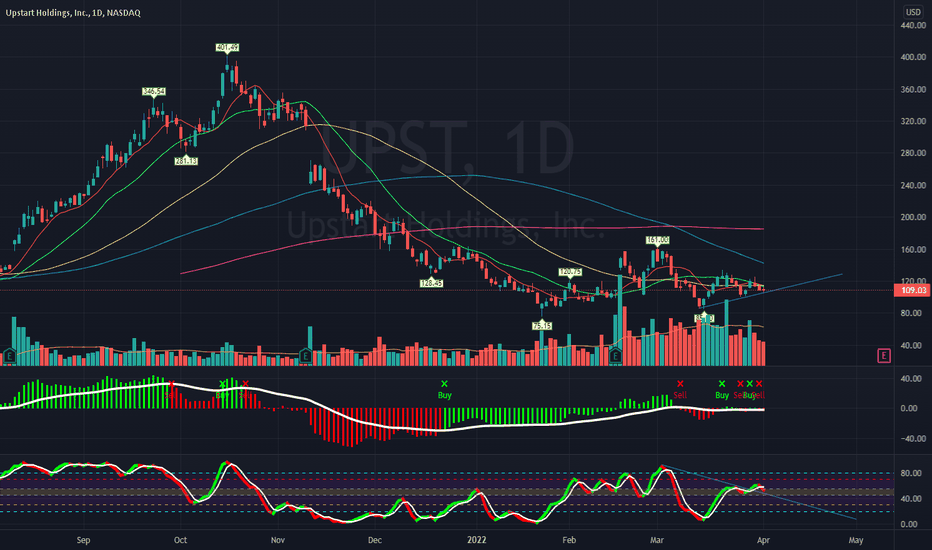Click the earnings E marker below November
932x550 pixels.
(x=306, y=356)
